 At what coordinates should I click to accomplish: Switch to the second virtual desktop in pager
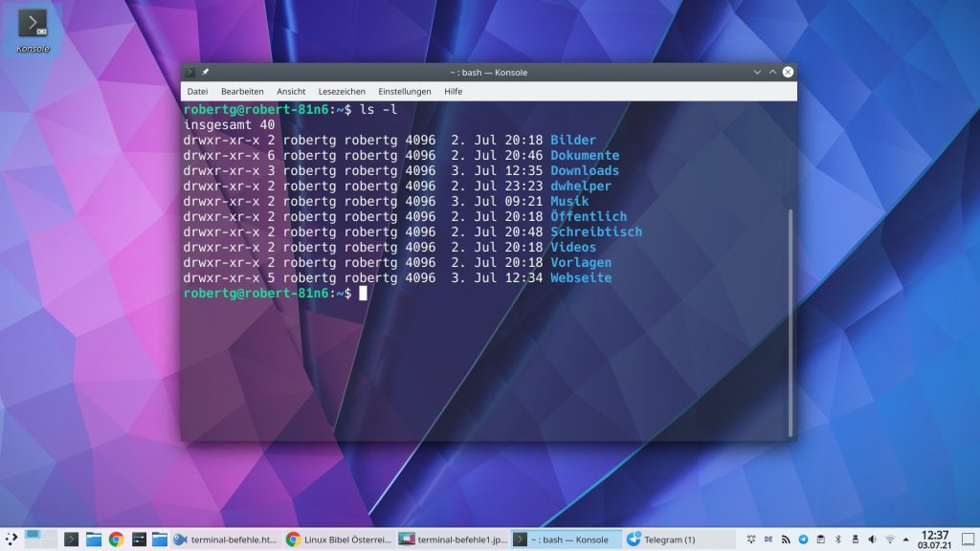(49, 540)
